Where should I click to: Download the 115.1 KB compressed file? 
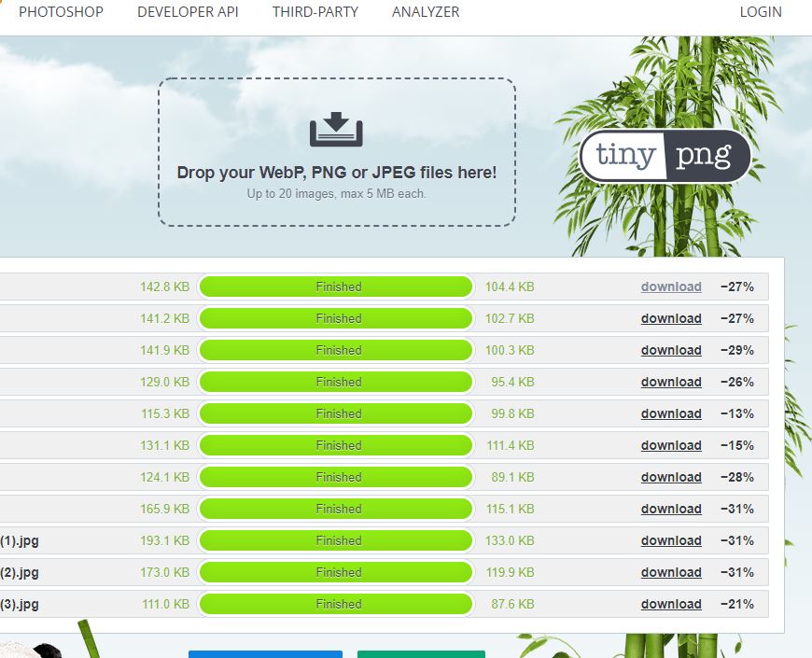pyautogui.click(x=671, y=509)
